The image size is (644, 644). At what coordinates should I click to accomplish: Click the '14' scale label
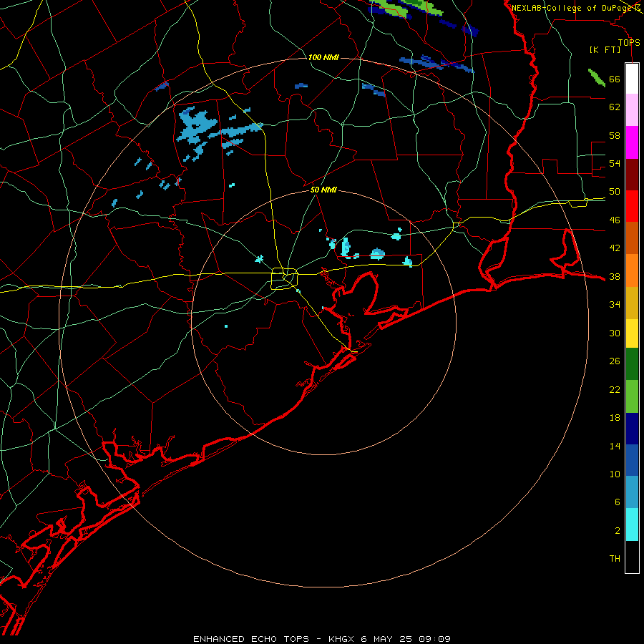(x=615, y=446)
